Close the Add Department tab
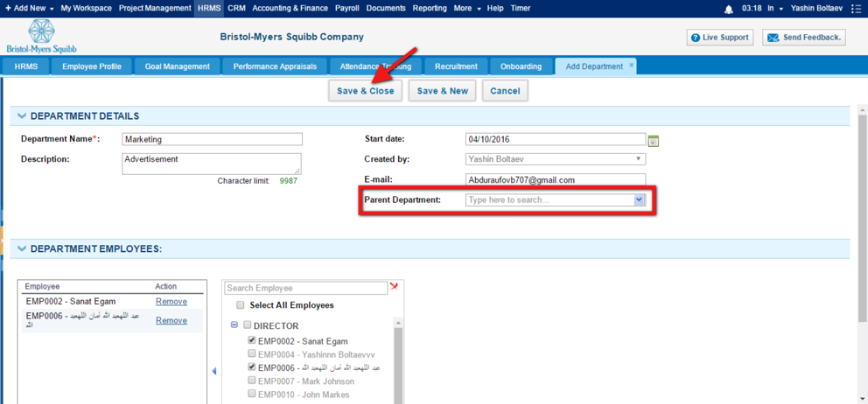 [631, 65]
